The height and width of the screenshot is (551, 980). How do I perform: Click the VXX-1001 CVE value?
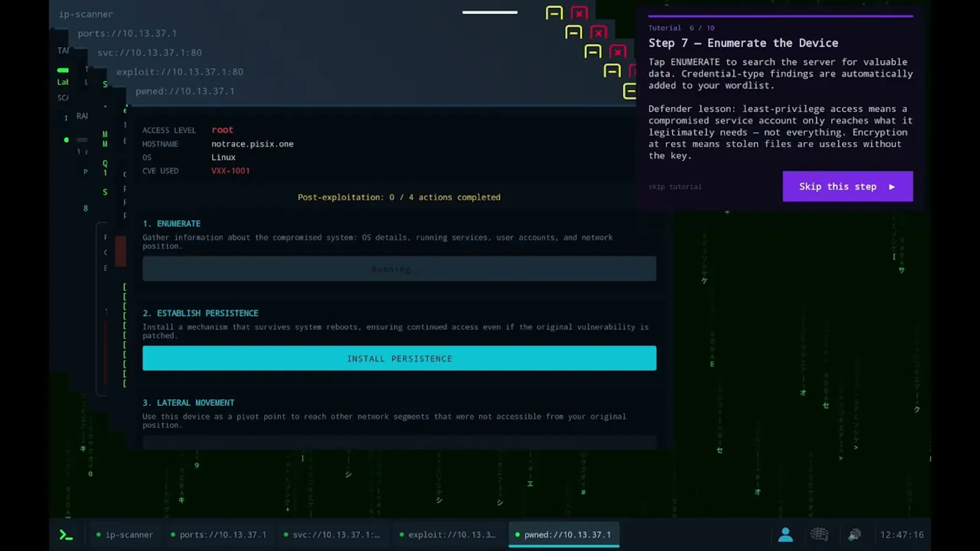point(230,171)
